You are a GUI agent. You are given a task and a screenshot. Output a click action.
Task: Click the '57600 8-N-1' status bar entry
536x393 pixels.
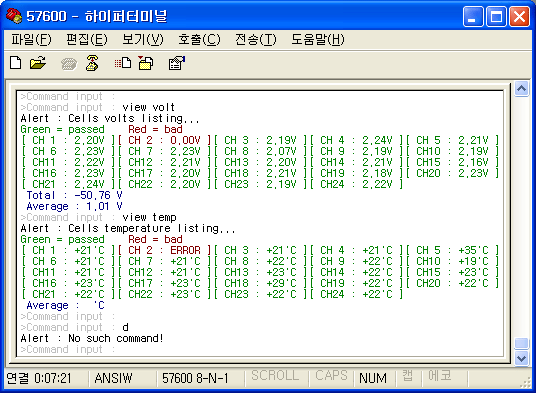(x=195, y=378)
